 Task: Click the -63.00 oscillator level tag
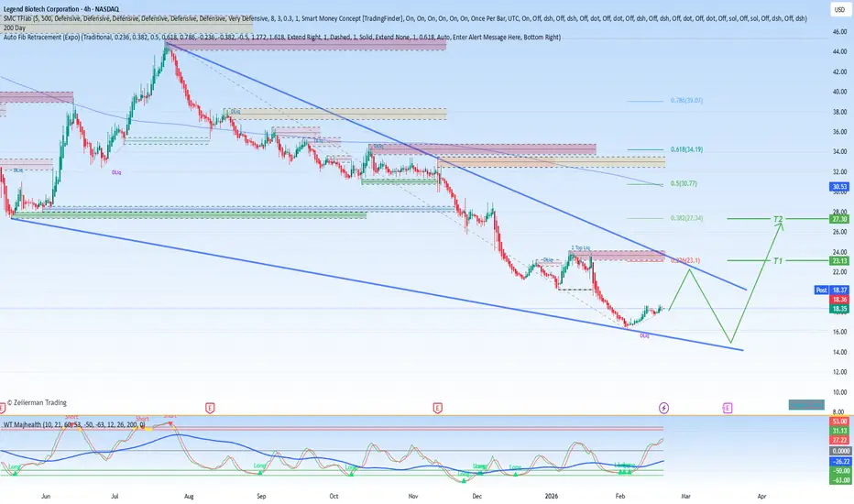(x=839, y=480)
